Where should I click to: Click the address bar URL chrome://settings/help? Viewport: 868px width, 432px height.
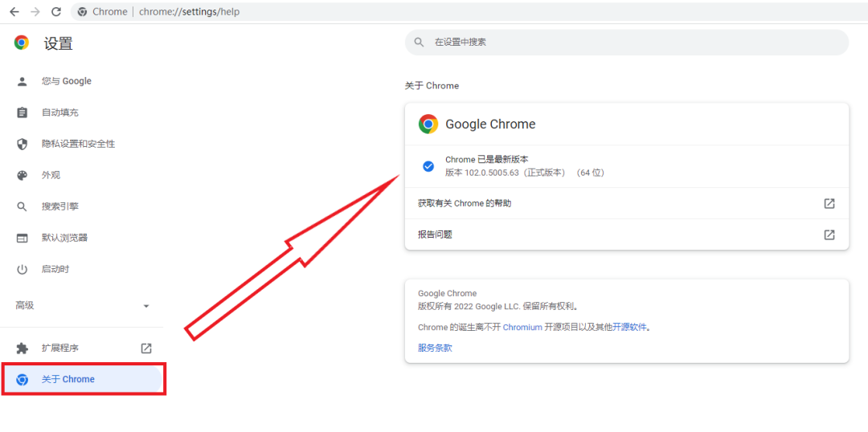[190, 11]
